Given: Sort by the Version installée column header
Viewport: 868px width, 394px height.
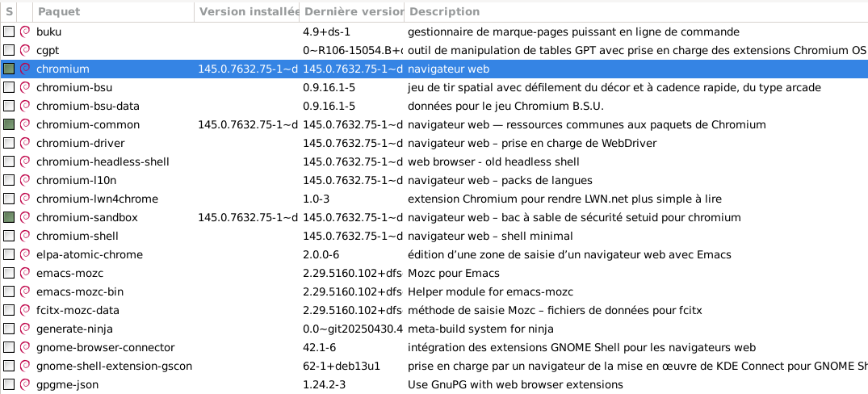Looking at the screenshot, I should coord(246,11).
